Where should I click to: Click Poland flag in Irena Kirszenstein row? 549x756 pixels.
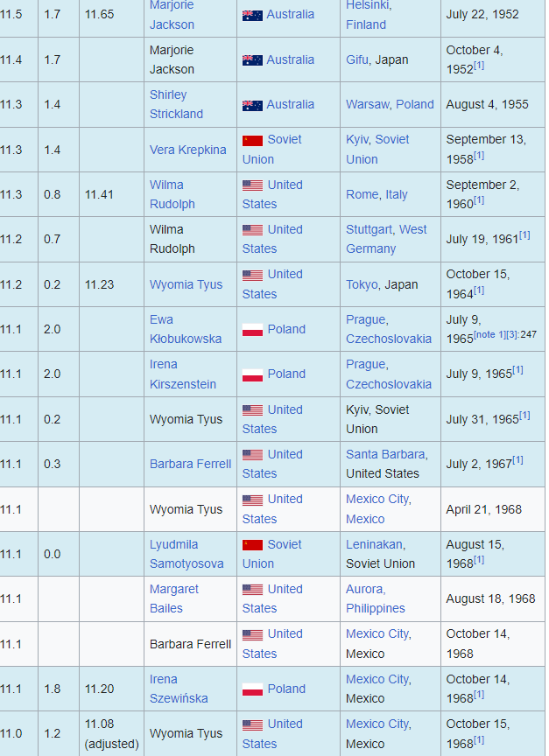coord(252,374)
